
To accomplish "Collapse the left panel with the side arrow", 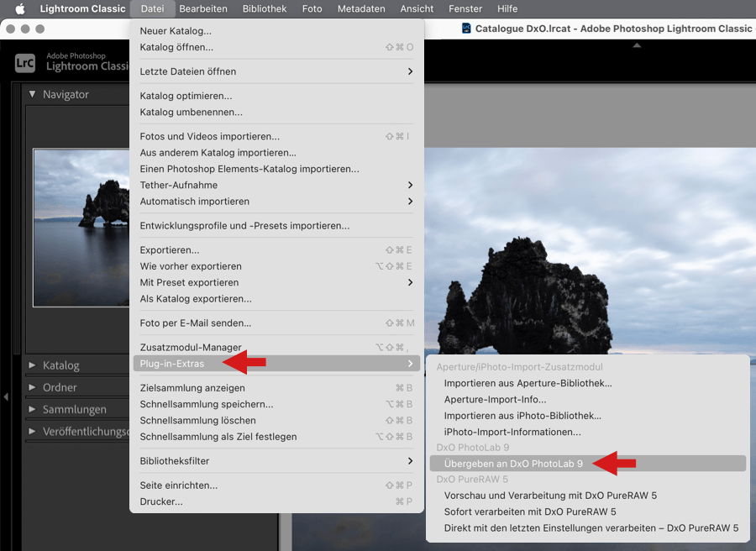I will point(6,396).
